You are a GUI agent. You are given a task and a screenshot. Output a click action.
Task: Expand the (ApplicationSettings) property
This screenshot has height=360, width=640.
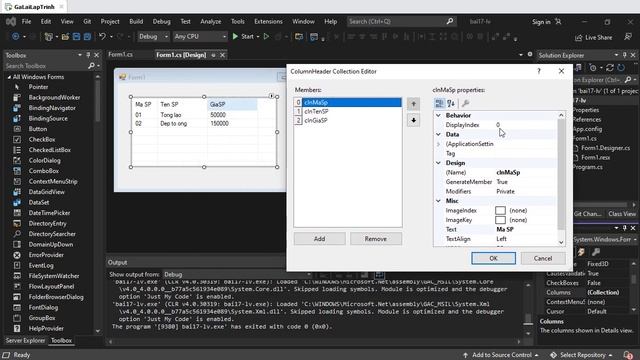[x=438, y=144]
